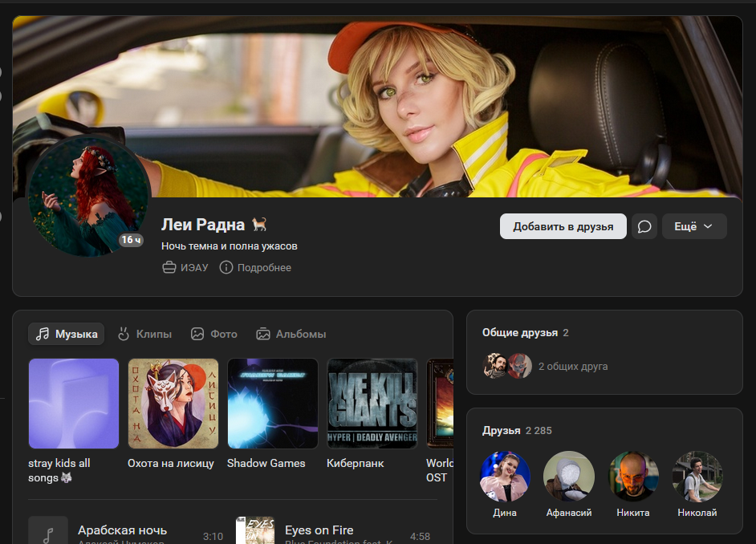Open the profile cover photo
Screen dimensions: 756x544
click(377, 107)
